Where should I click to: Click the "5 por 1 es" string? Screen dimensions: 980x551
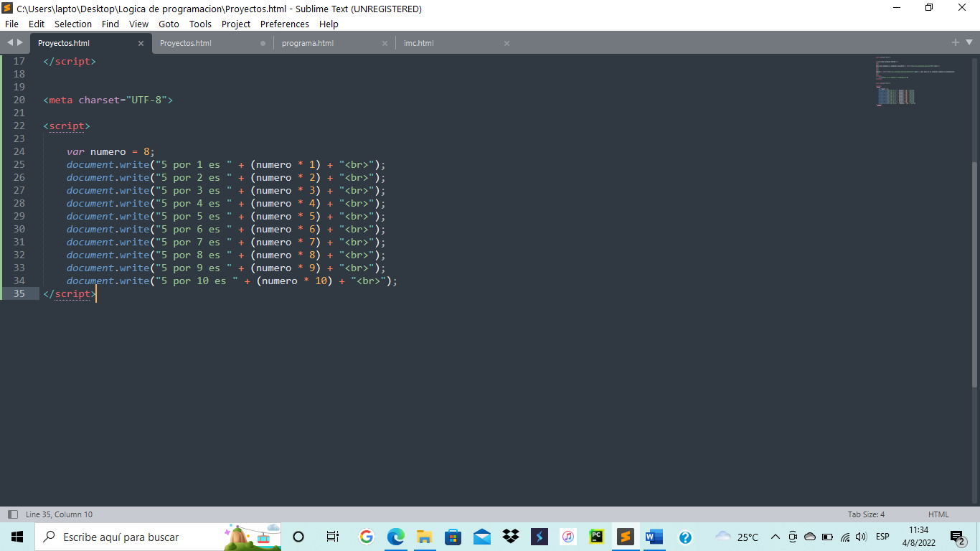pyautogui.click(x=194, y=164)
